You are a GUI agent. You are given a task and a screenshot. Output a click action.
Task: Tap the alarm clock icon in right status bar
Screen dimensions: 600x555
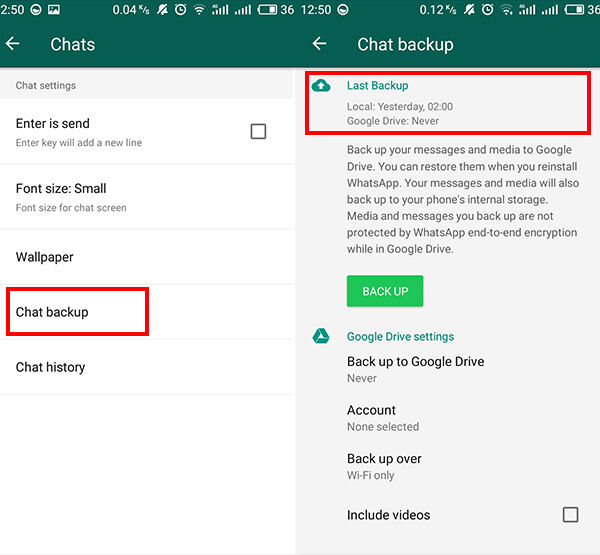(488, 10)
